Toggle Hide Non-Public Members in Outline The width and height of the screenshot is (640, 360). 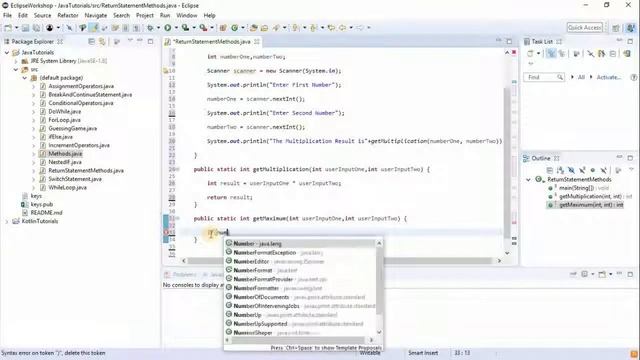tap(593, 170)
